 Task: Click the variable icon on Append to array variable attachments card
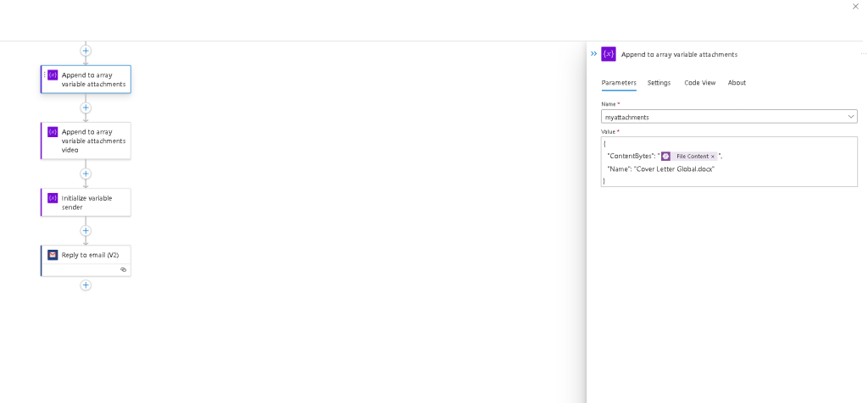tap(53, 75)
